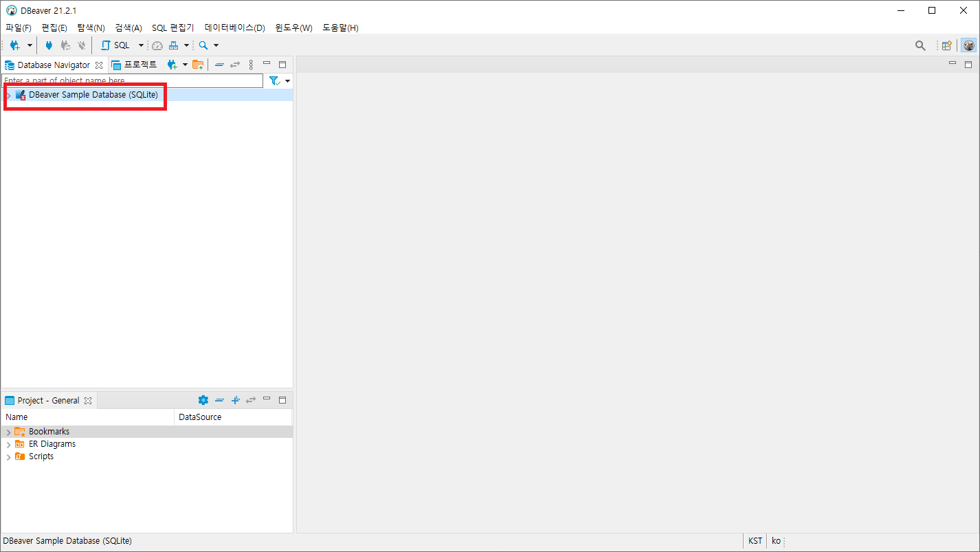This screenshot has height=552, width=980.
Task: Click the grey Disconnect plug icon
Action: pos(82,45)
